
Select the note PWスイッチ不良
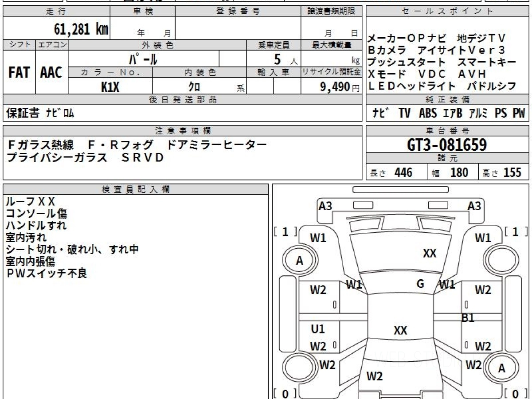(47, 273)
